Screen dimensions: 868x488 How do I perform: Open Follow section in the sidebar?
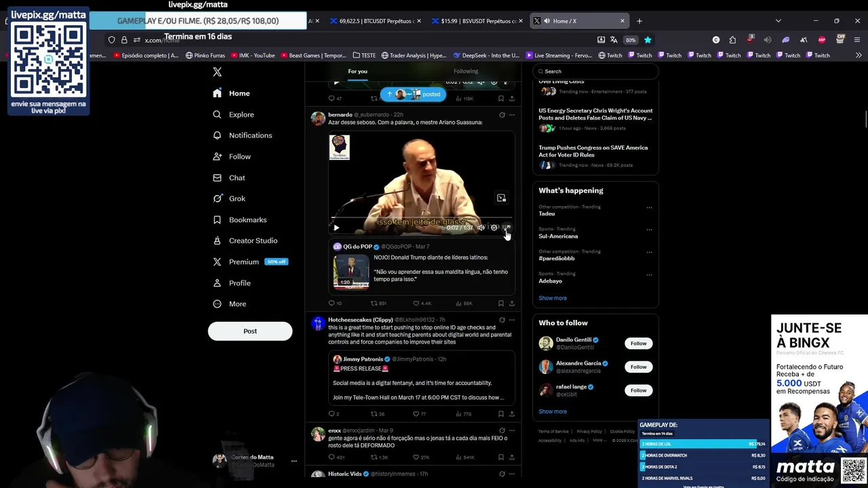(x=232, y=157)
